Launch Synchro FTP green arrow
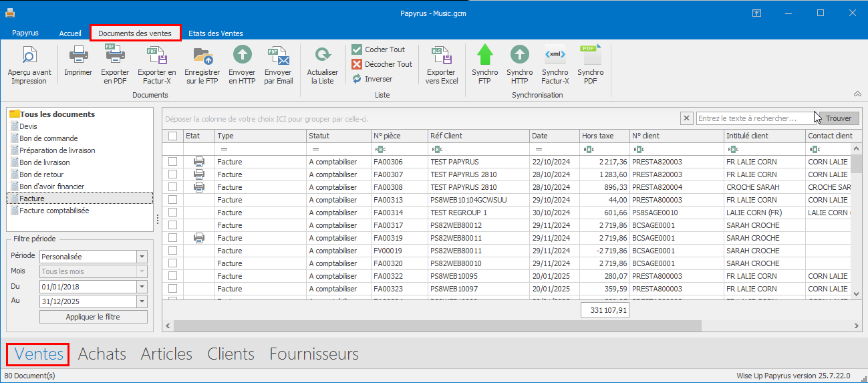The image size is (868, 383). coord(484,66)
